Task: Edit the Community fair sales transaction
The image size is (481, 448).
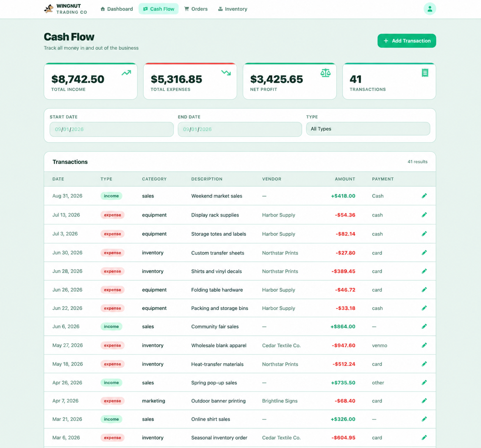Action: click(424, 326)
